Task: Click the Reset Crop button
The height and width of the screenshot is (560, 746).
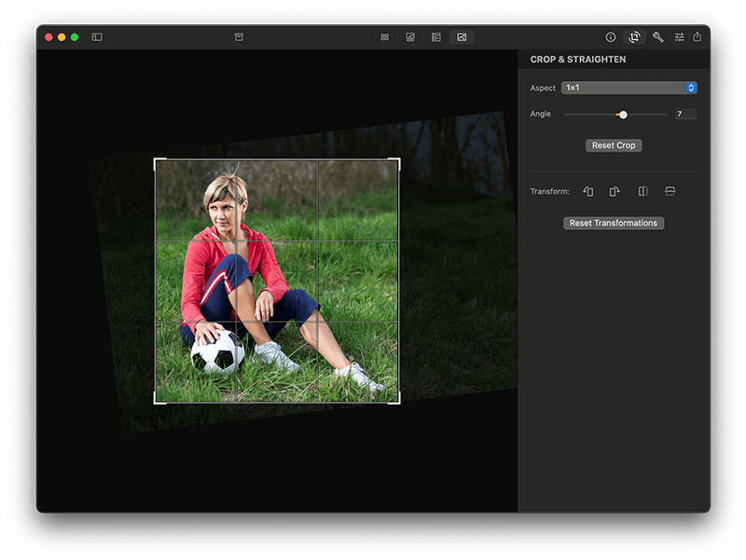Action: [x=613, y=145]
